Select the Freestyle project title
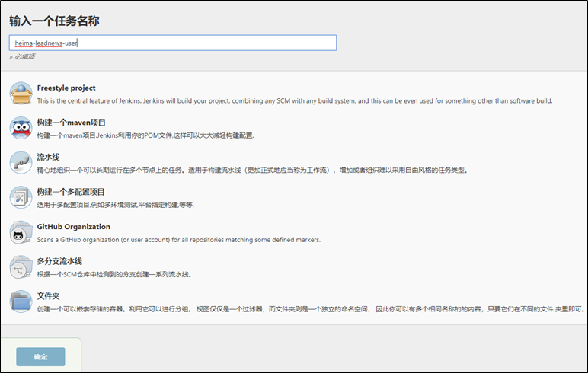Image resolution: width=588 pixels, height=373 pixels. click(x=66, y=88)
